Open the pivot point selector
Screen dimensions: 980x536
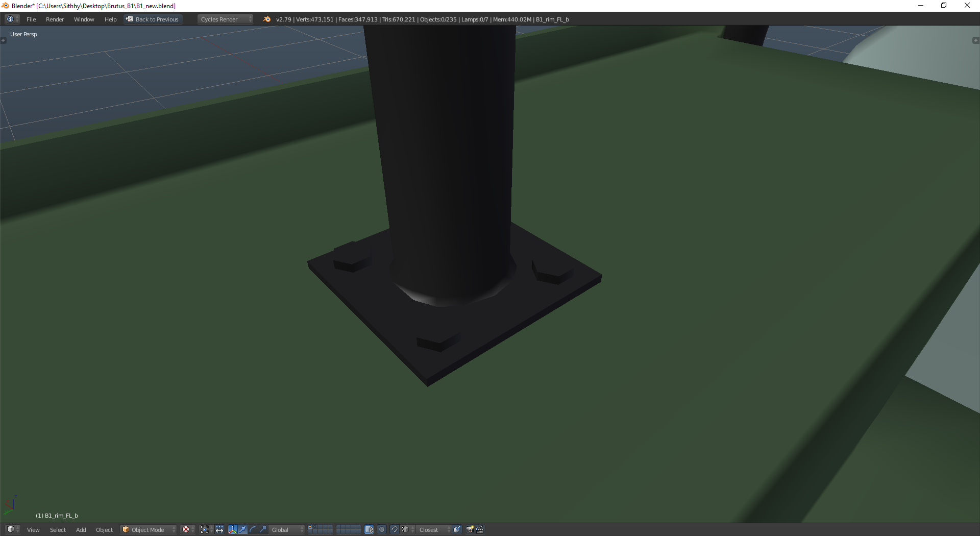click(206, 530)
